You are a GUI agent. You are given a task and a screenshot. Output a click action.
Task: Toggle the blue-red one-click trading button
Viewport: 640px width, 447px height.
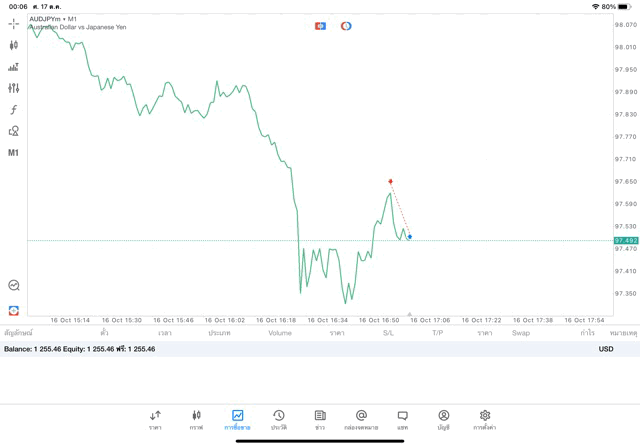click(320, 25)
